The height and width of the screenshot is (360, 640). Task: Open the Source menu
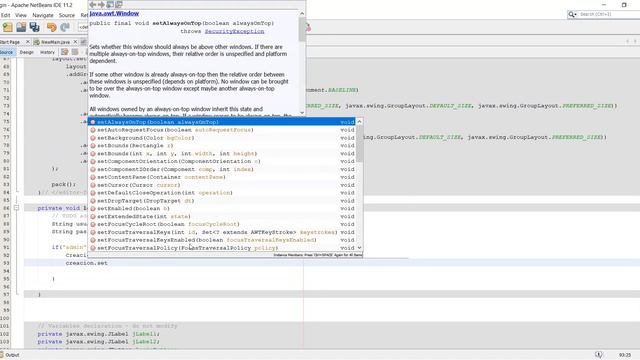(x=67, y=15)
